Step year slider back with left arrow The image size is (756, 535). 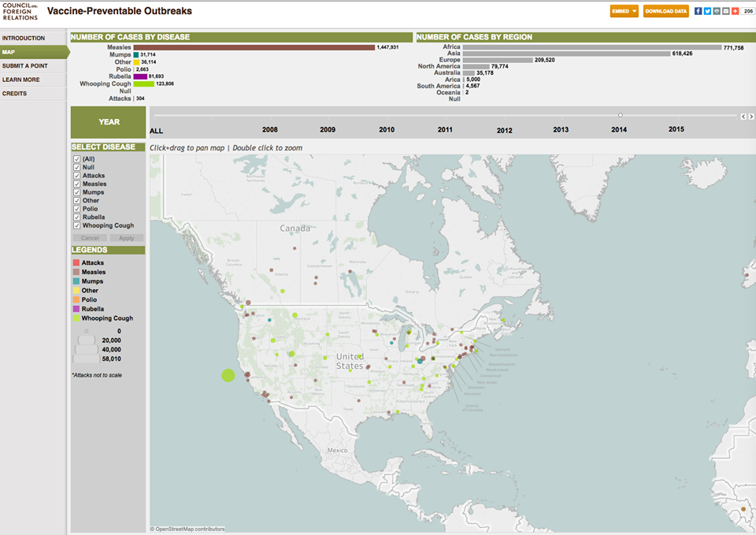click(x=743, y=117)
